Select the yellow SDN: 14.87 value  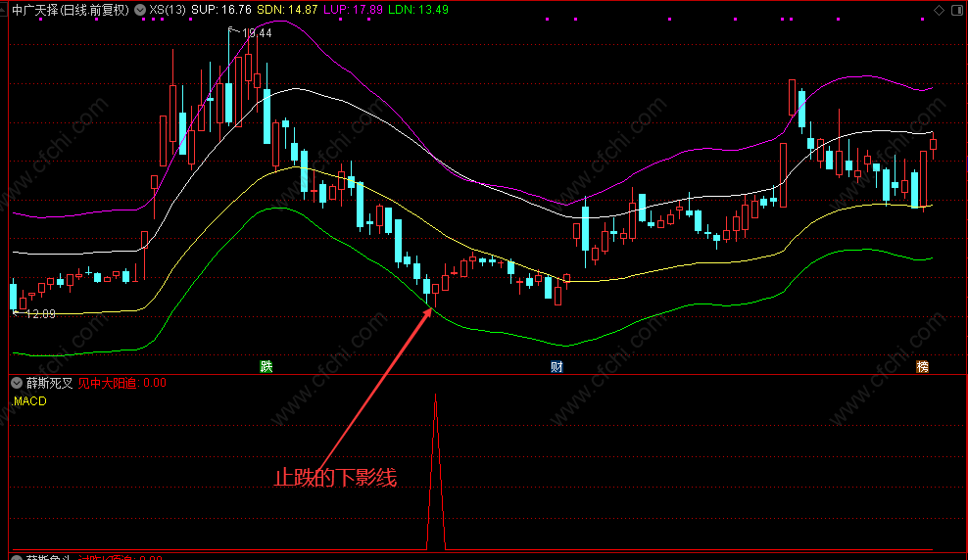pyautogui.click(x=287, y=10)
